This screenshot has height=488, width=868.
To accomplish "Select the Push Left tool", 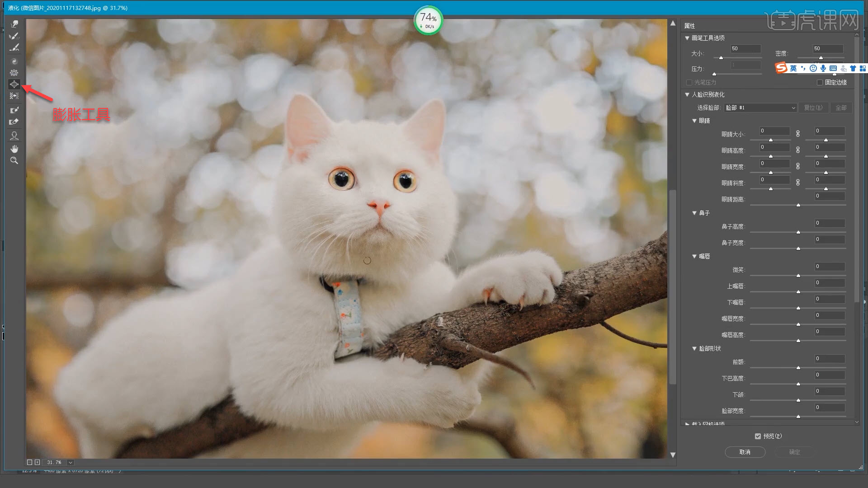I will [x=14, y=96].
